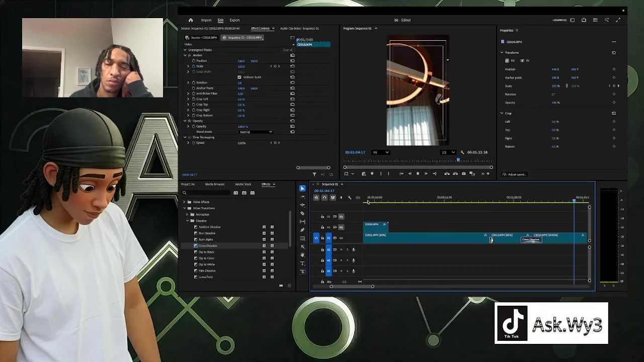Click the Fill button under Transform

pos(510,61)
